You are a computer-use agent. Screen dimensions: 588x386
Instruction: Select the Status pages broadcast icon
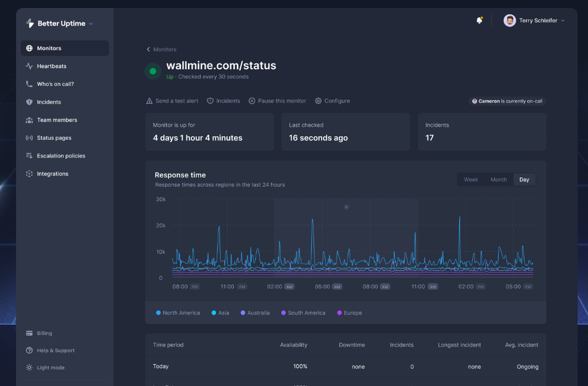point(29,138)
